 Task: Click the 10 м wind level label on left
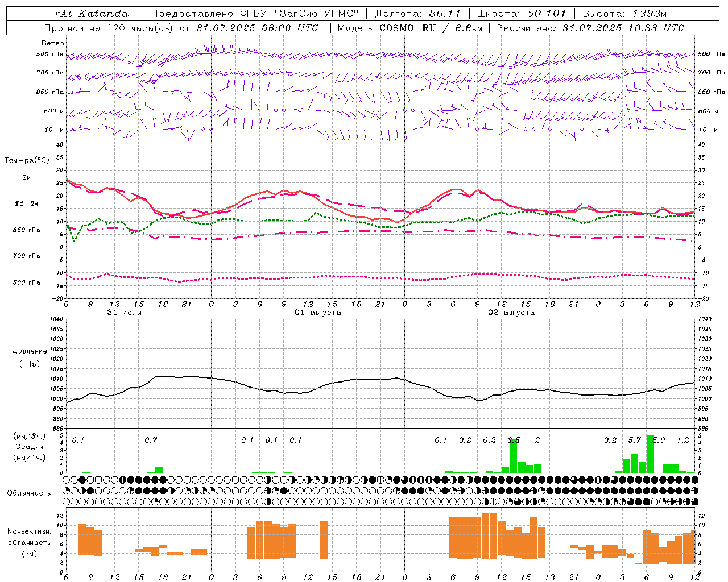click(55, 130)
